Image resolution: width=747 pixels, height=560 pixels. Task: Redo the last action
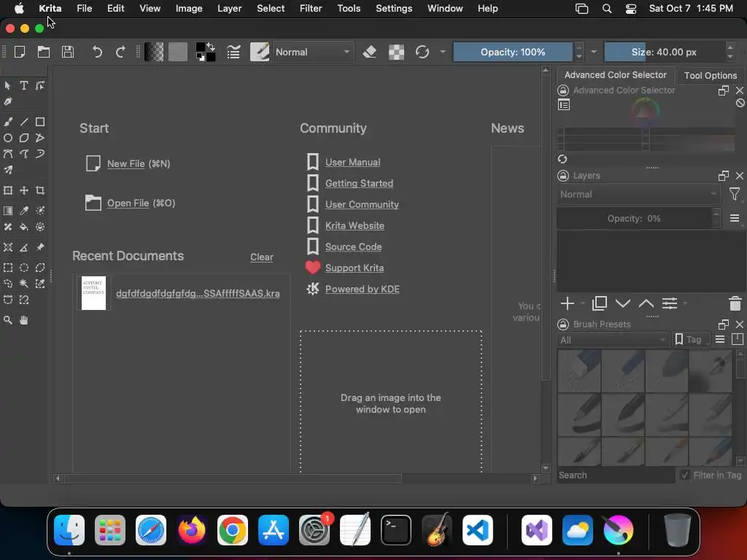pyautogui.click(x=120, y=52)
